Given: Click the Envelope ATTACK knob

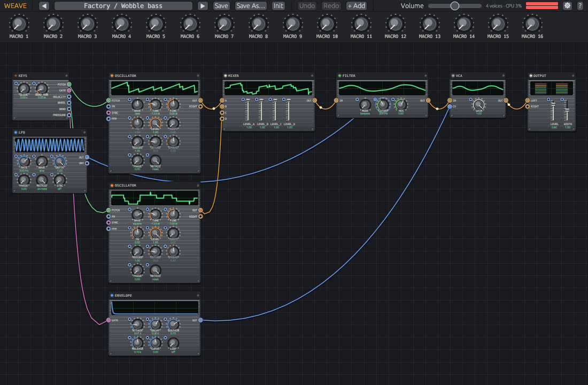Looking at the screenshot, I should tap(137, 324).
